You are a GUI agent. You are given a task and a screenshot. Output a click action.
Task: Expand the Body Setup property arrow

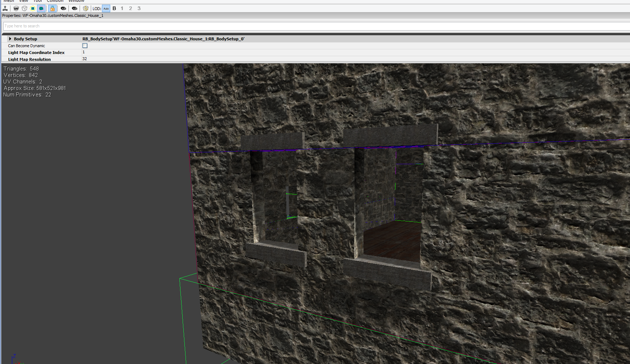click(10, 39)
